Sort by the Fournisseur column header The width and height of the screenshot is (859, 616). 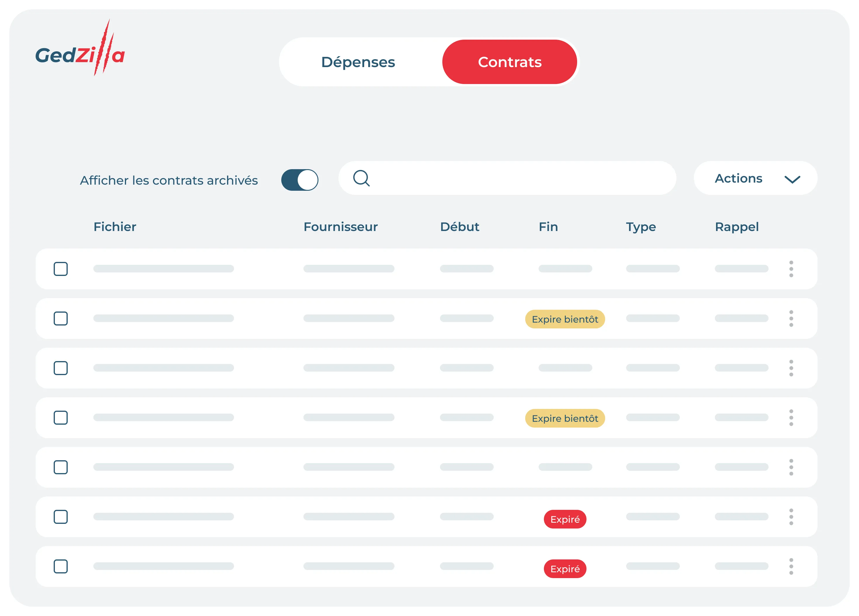(341, 227)
